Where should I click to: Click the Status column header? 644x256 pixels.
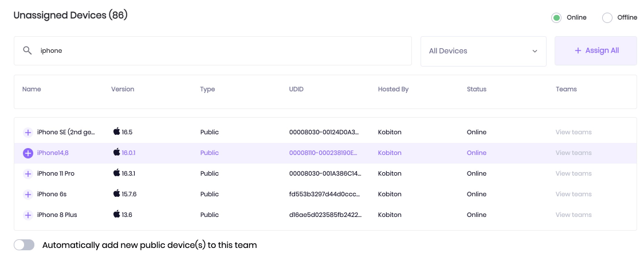[477, 89]
